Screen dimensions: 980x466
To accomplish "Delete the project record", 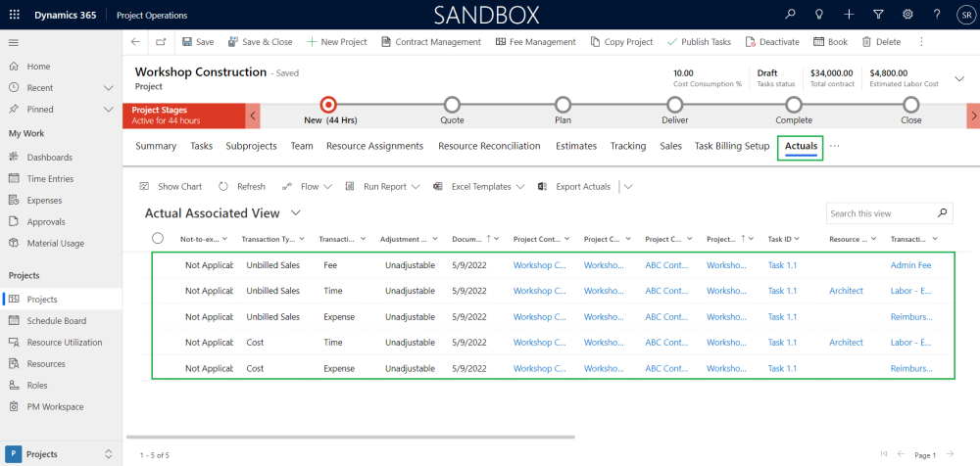I will click(x=881, y=42).
